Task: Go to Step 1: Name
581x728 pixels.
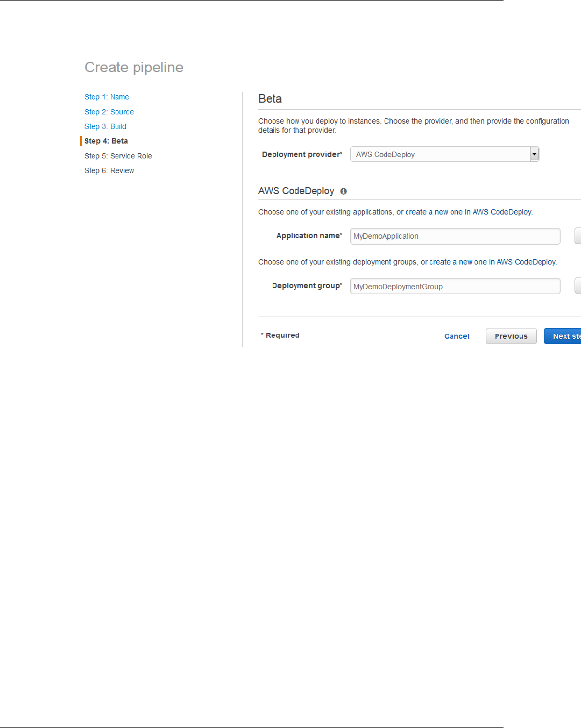Action: [107, 97]
